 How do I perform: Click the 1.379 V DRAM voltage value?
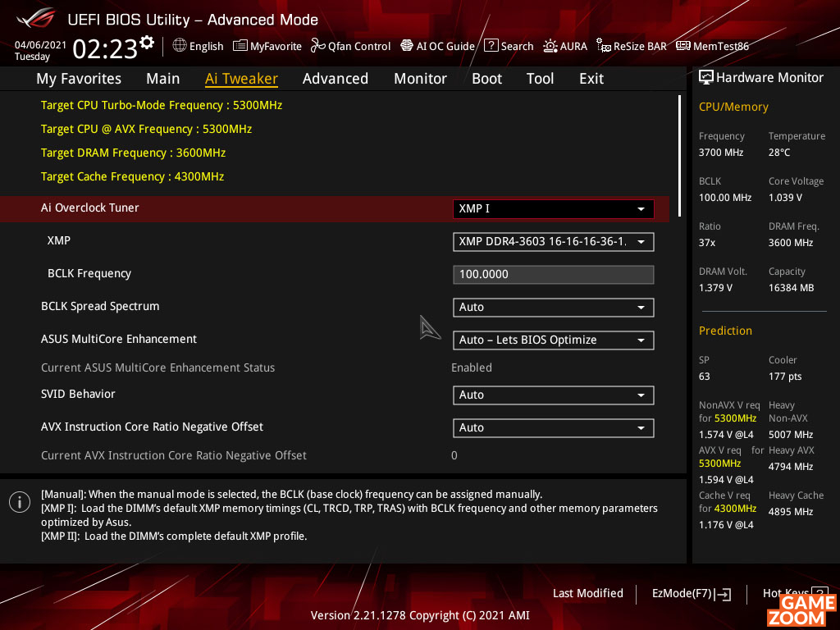tap(715, 288)
